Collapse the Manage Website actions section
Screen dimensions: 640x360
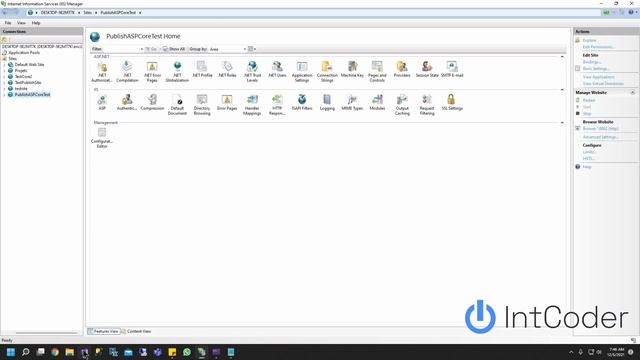coord(633,93)
